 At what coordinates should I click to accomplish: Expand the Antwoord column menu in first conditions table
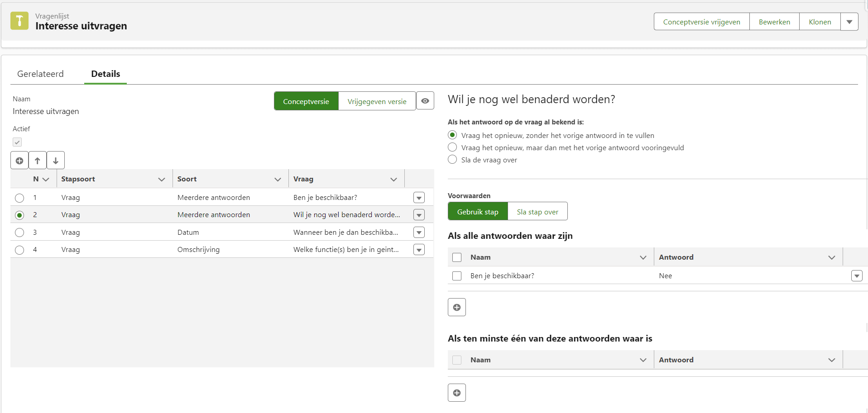(x=831, y=257)
